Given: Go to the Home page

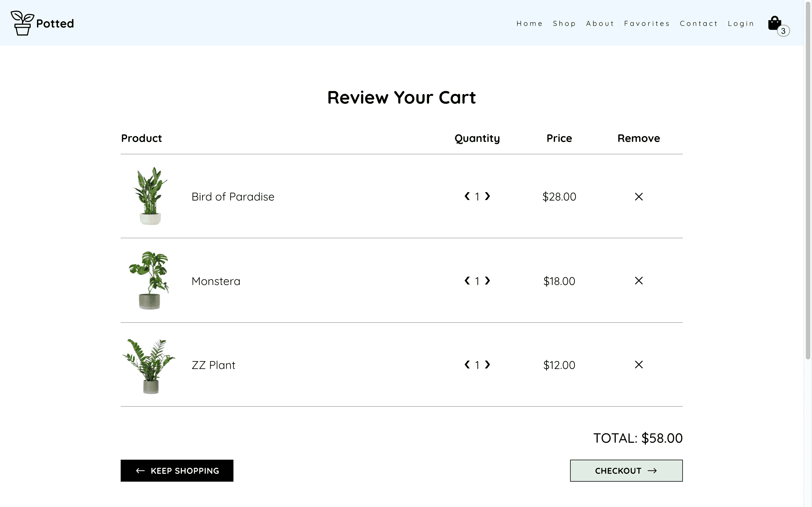Looking at the screenshot, I should coord(529,23).
